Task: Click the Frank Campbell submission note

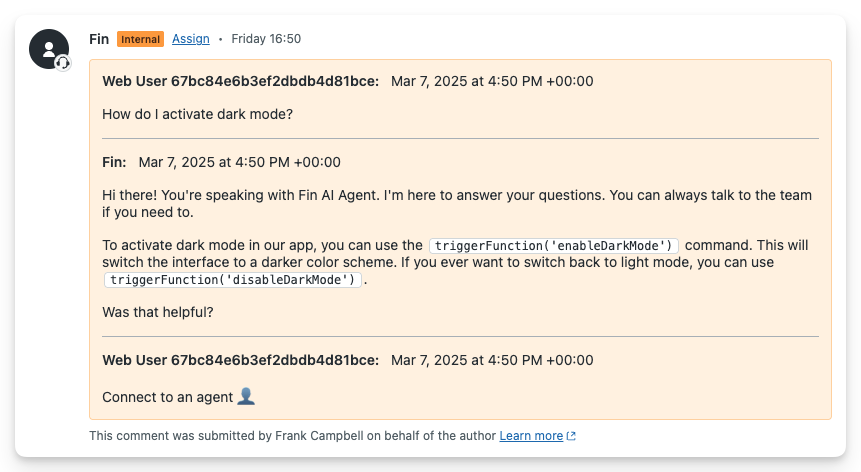Action: pos(292,436)
